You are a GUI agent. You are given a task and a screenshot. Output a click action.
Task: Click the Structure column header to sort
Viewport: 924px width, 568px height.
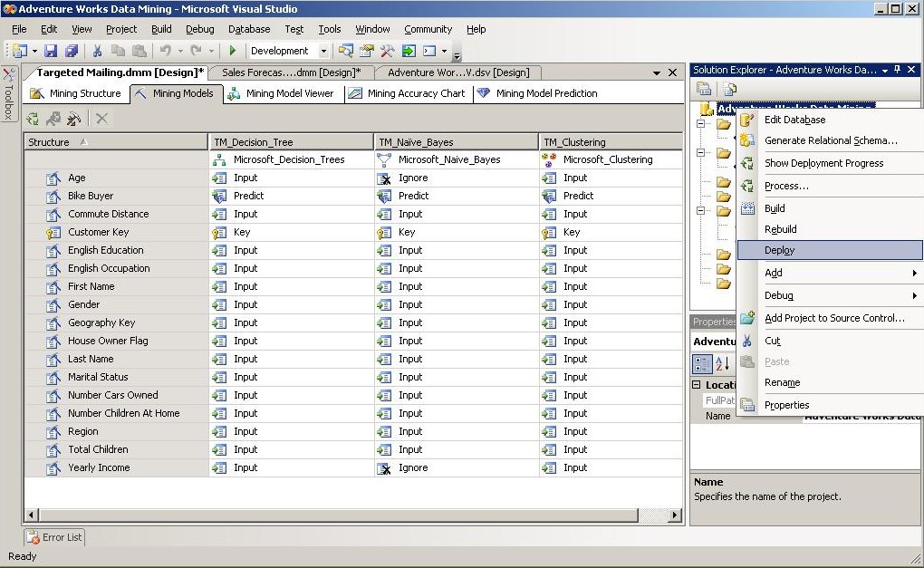coord(116,142)
